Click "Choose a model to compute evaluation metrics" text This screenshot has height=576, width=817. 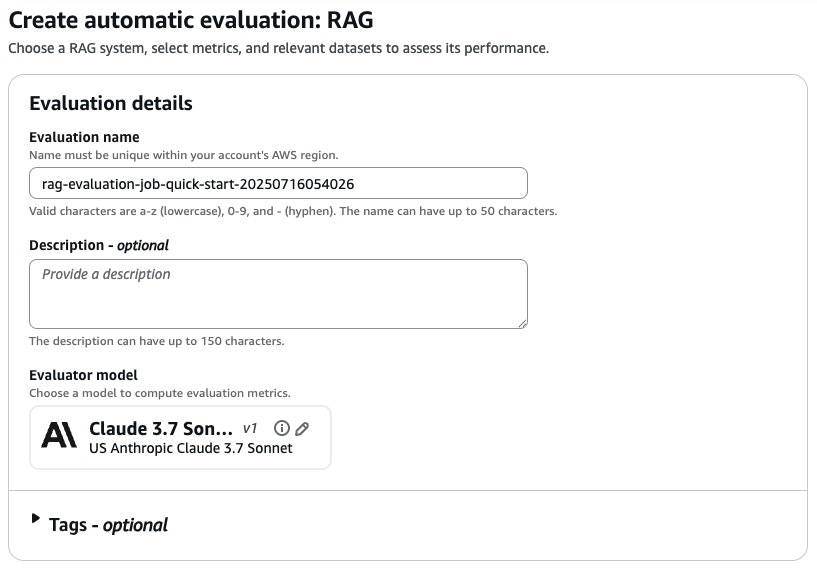[x=160, y=393]
